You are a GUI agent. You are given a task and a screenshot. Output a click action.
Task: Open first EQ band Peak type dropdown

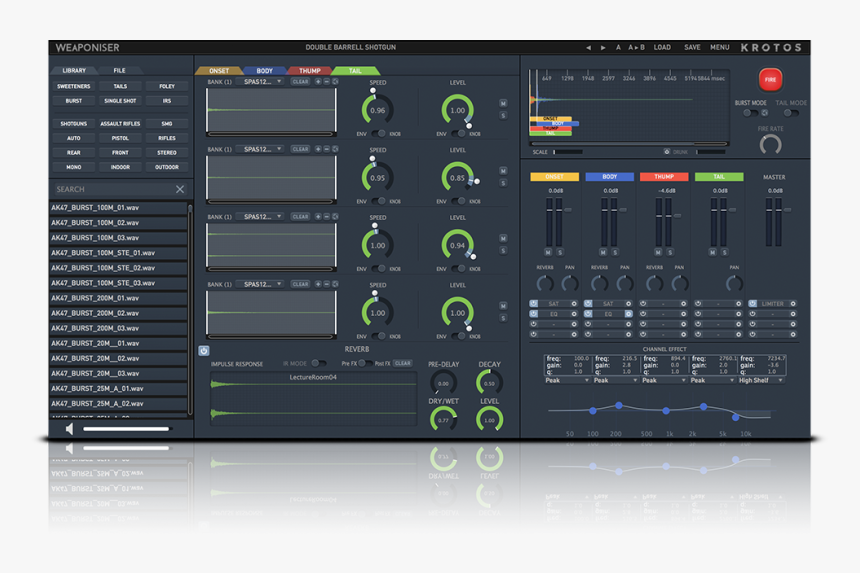click(x=567, y=381)
